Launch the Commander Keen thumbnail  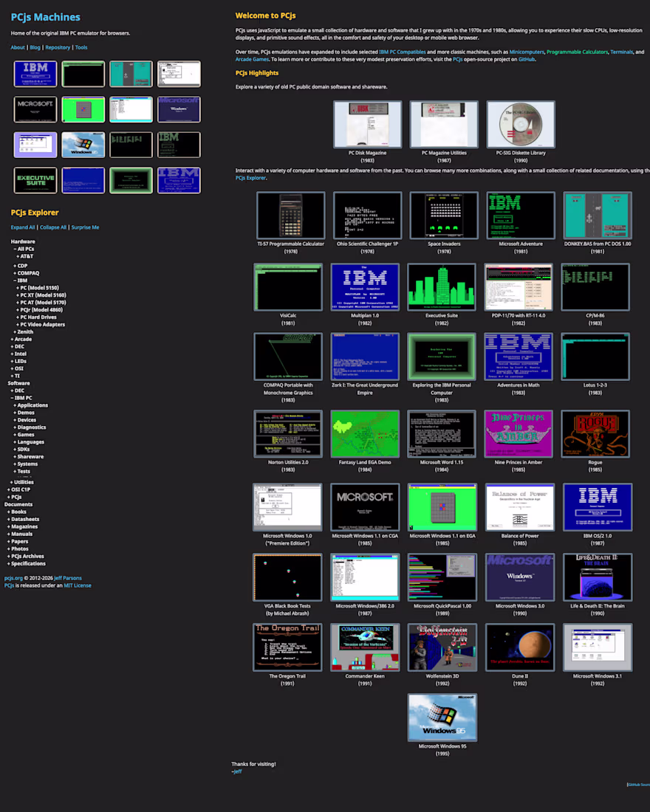[x=365, y=647]
